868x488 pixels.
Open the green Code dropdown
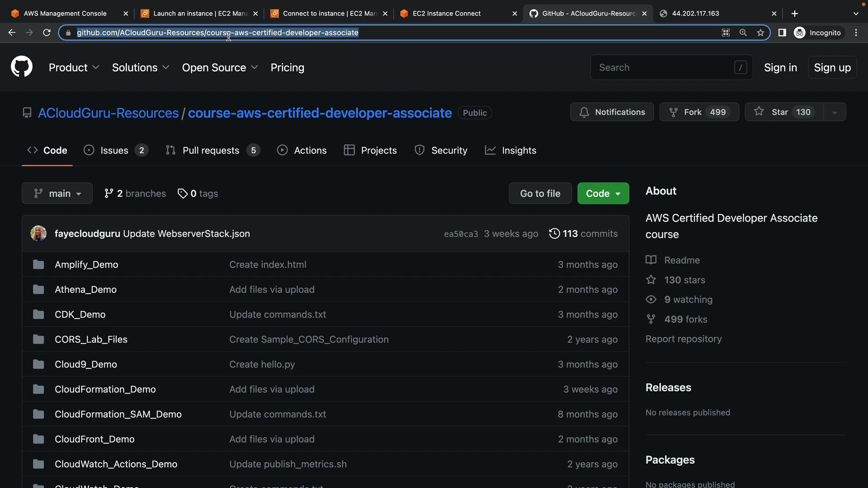click(x=603, y=193)
